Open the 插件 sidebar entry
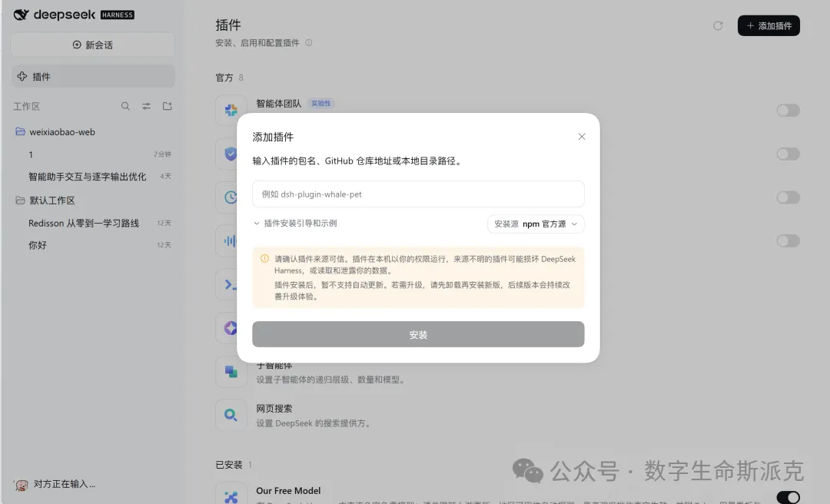Viewport: 830px width, 504px height. click(93, 76)
